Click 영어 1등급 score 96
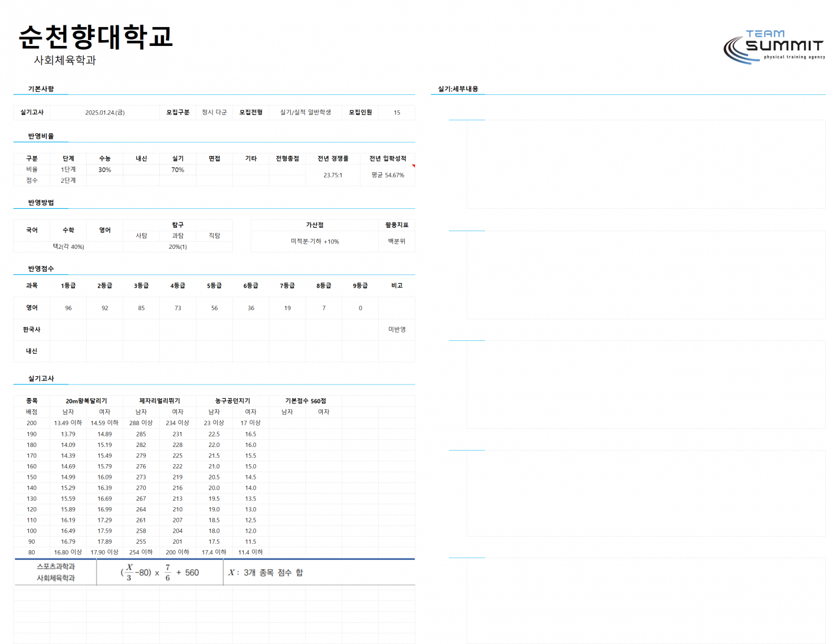826x644 pixels. click(68, 308)
